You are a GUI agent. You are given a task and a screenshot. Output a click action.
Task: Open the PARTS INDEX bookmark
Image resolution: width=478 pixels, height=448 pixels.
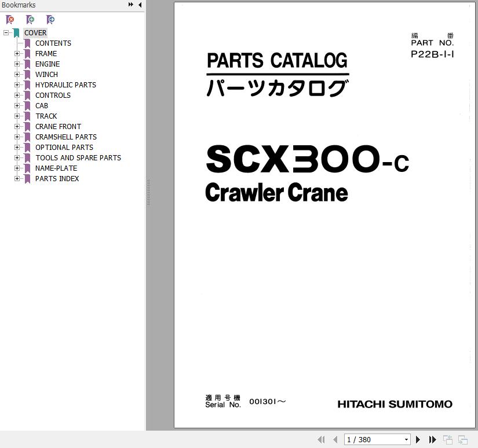(57, 178)
